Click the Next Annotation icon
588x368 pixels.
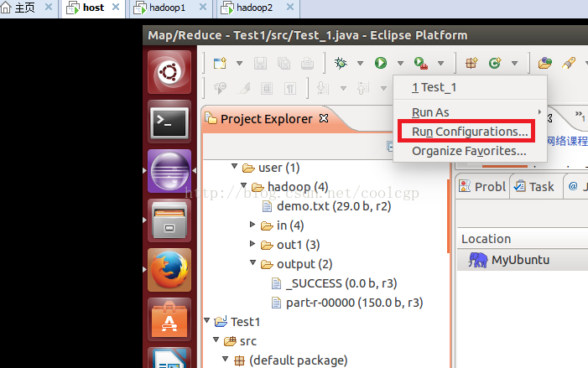pyautogui.click(x=322, y=89)
